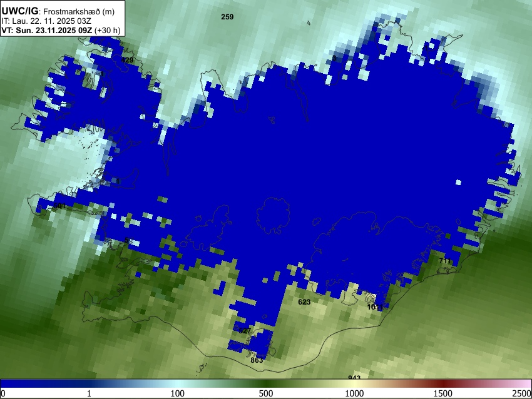532x399 pixels.
Task: Click the colorbar label 1500
Action: tap(442, 393)
